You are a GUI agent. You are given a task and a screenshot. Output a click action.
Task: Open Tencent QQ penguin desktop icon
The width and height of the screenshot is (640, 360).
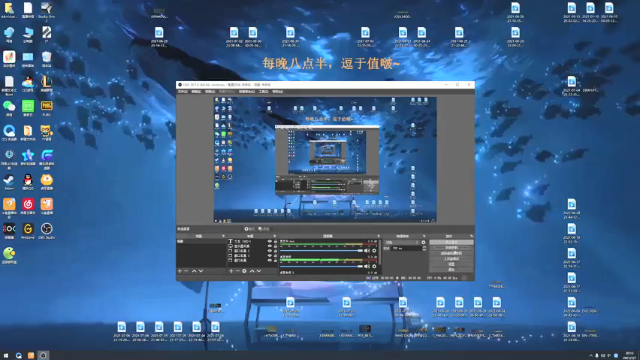click(x=28, y=182)
